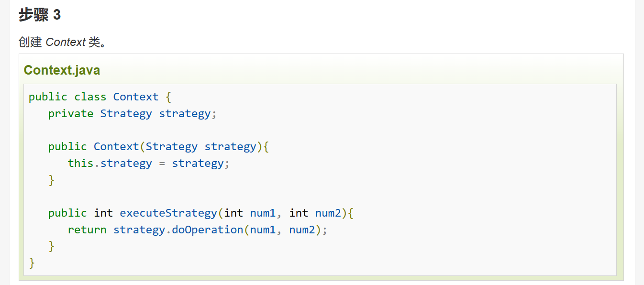This screenshot has height=285, width=644.
Task: Click the final closing brace of the class
Action: [x=32, y=263]
